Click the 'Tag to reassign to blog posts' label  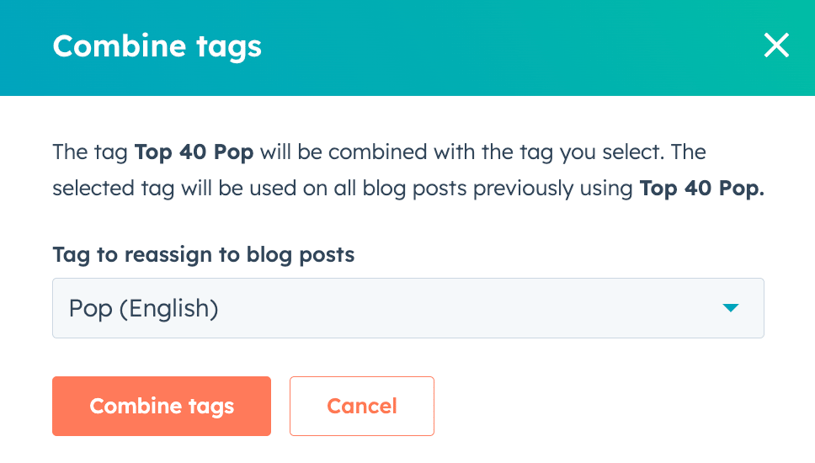pos(203,254)
